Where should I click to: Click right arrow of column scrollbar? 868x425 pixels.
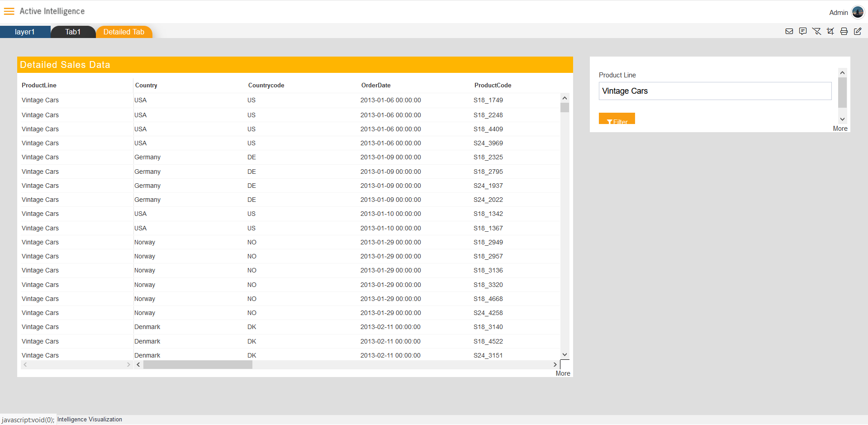pyautogui.click(x=555, y=365)
